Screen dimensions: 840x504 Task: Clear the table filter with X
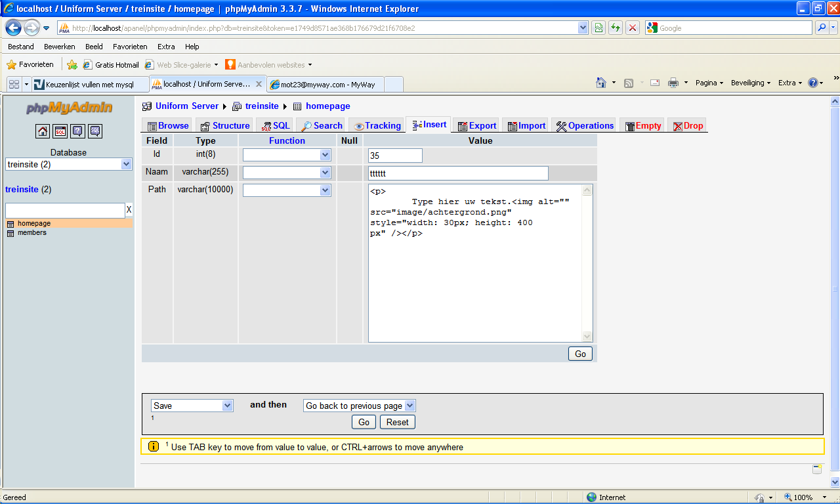pos(129,210)
